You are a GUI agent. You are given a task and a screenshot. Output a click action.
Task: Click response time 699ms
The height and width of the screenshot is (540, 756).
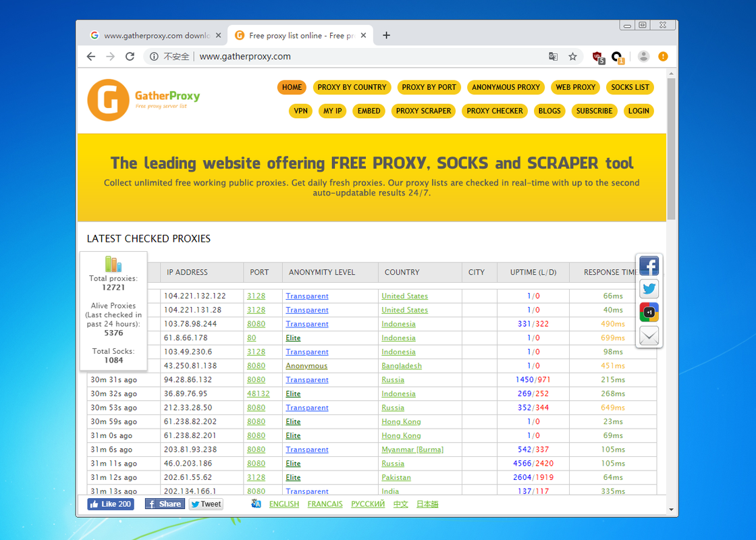[613, 337]
